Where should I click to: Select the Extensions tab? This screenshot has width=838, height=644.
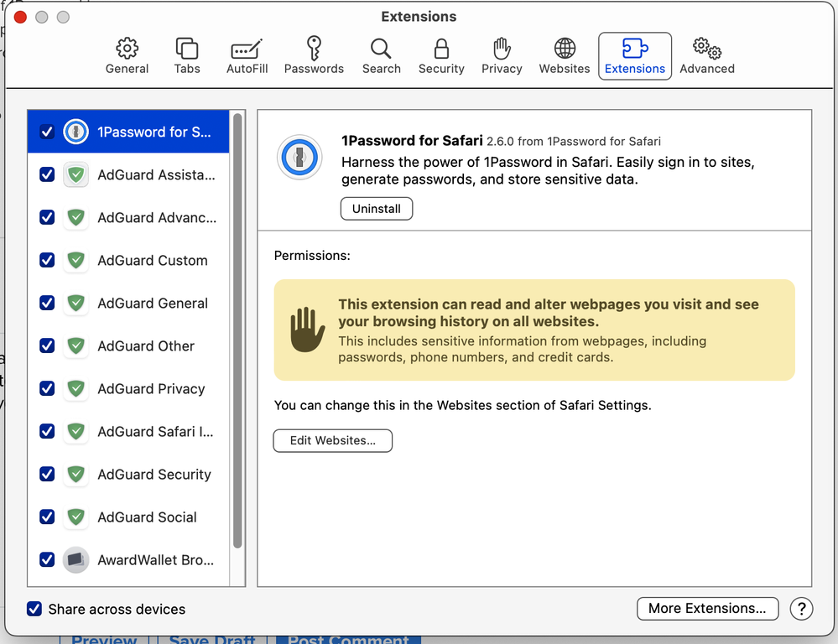pyautogui.click(x=634, y=56)
